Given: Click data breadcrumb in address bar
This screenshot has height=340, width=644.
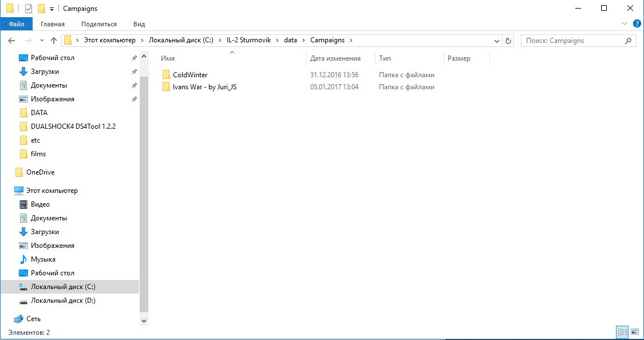Looking at the screenshot, I should pyautogui.click(x=290, y=40).
